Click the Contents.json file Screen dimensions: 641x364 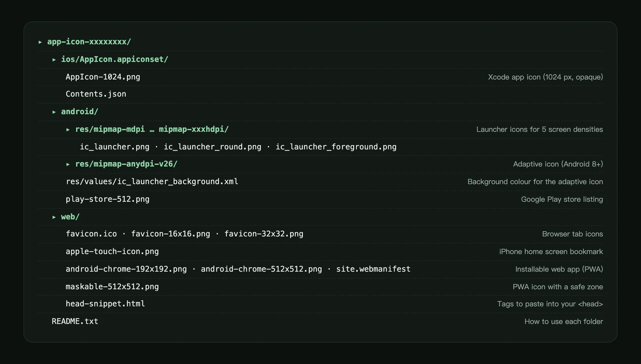click(x=96, y=94)
